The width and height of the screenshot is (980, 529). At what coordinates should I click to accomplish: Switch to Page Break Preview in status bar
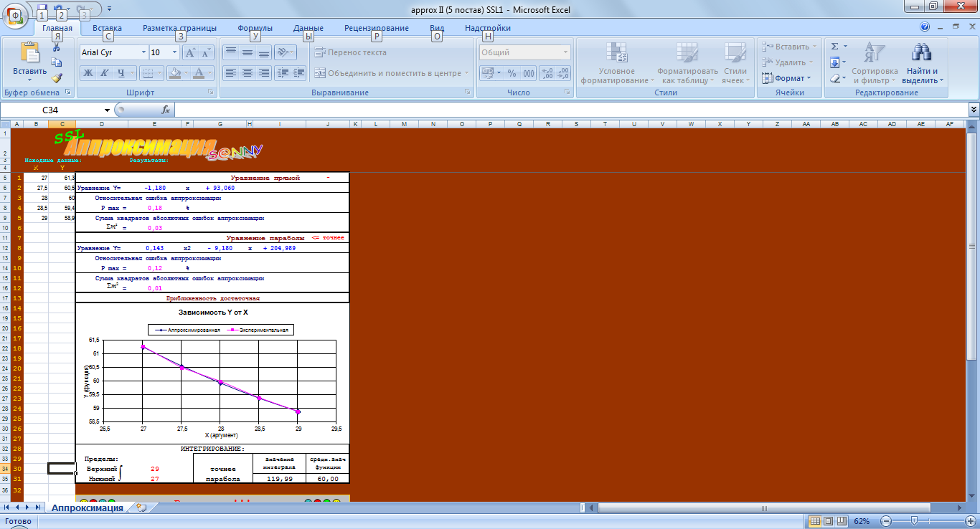tap(842, 520)
